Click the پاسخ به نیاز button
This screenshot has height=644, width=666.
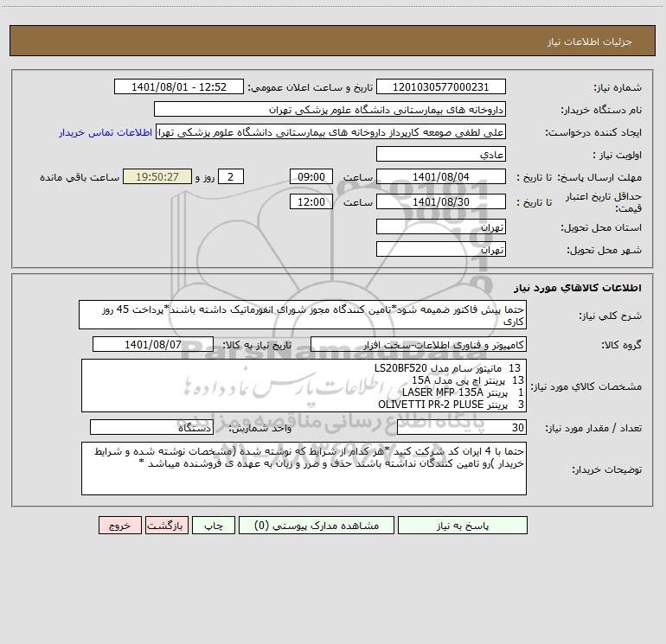click(x=463, y=525)
